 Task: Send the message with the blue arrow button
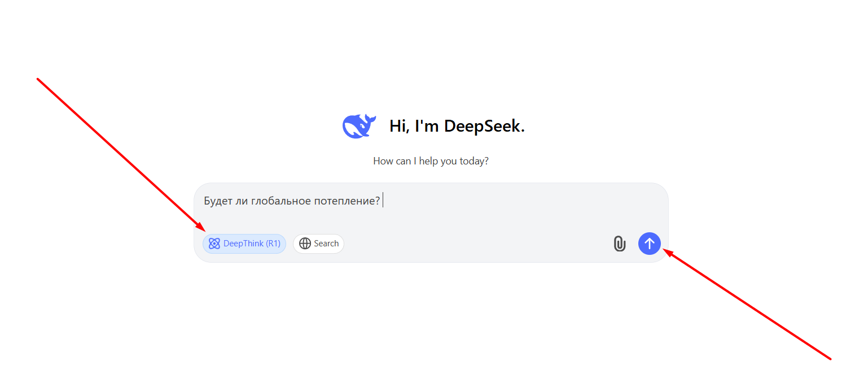[649, 244]
